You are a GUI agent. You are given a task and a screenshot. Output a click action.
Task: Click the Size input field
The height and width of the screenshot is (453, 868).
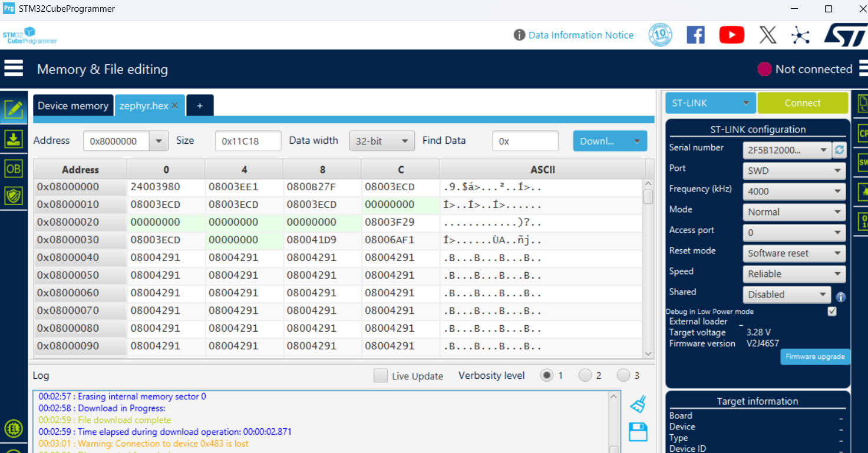[x=248, y=141]
